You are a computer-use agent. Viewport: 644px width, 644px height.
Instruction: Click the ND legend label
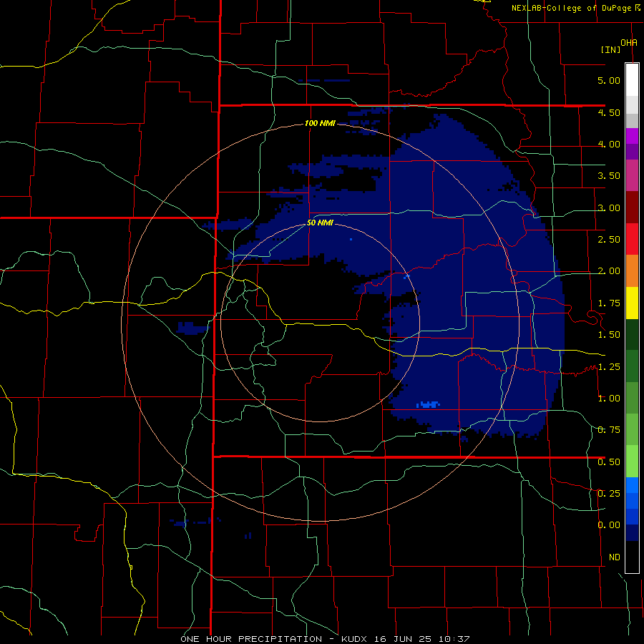tap(615, 557)
